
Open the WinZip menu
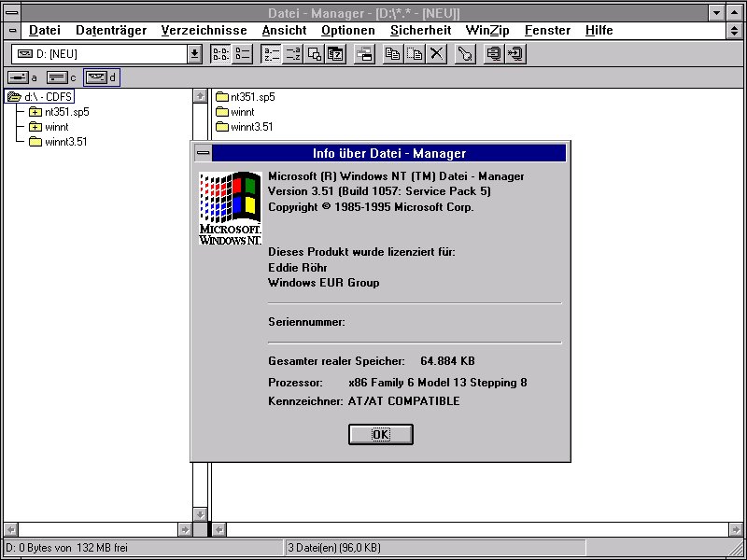487,30
